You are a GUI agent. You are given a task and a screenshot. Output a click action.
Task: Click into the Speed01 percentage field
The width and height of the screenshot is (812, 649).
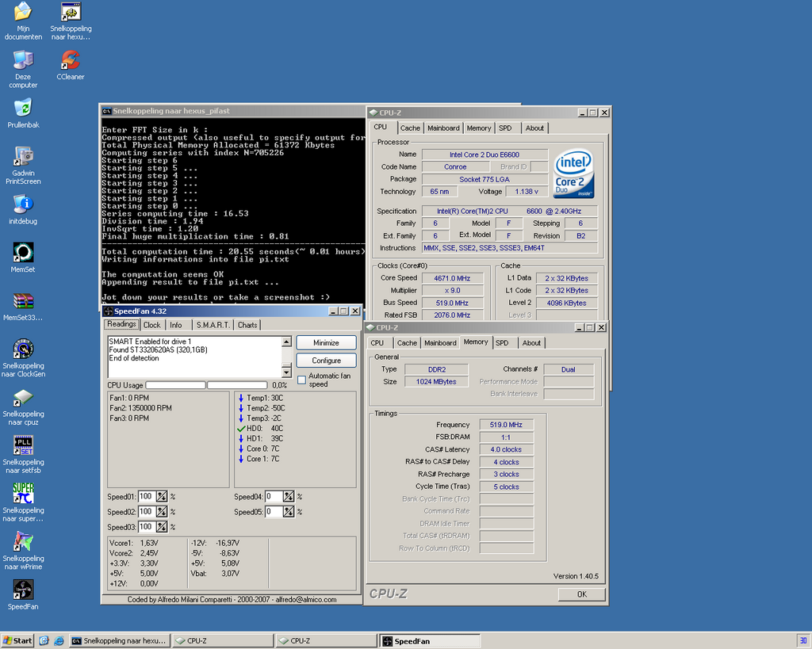147,497
